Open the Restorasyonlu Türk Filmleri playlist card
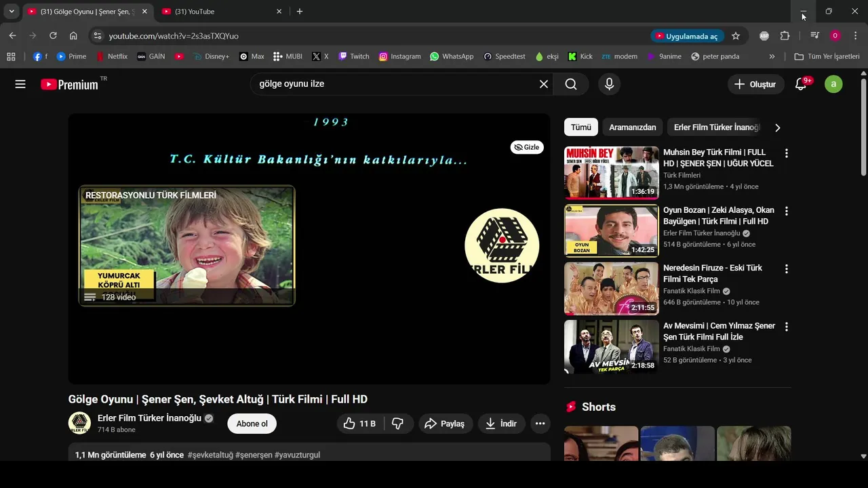The height and width of the screenshot is (488, 868). pyautogui.click(x=186, y=245)
